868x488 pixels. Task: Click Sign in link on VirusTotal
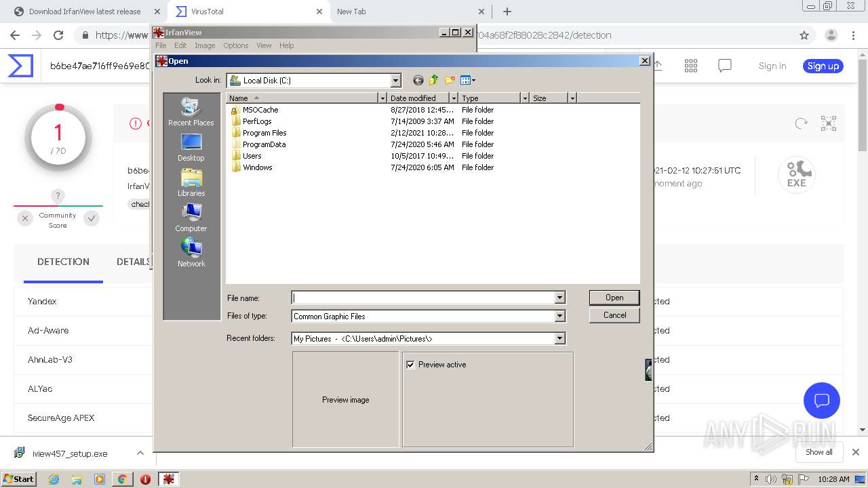coord(772,66)
